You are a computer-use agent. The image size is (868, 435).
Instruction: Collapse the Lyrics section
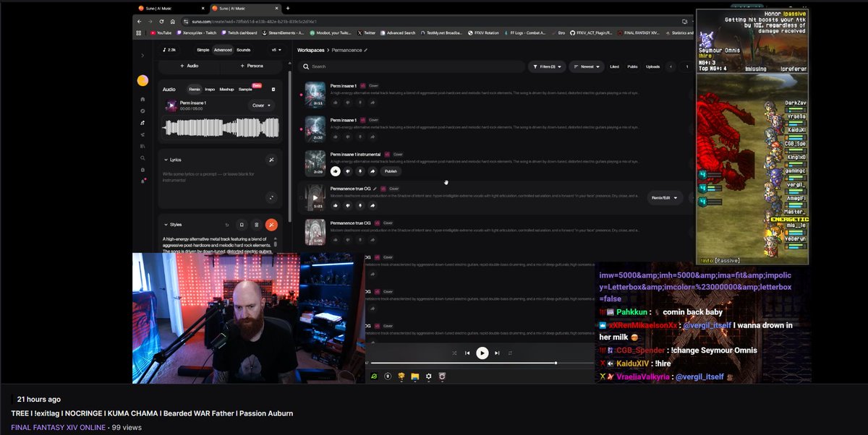click(166, 160)
